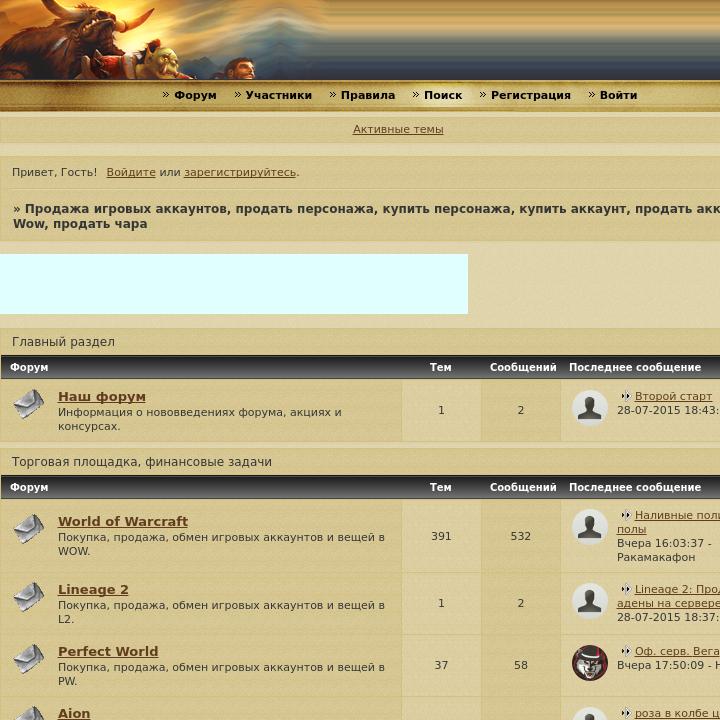Select Войти in the navigation bar

618,95
